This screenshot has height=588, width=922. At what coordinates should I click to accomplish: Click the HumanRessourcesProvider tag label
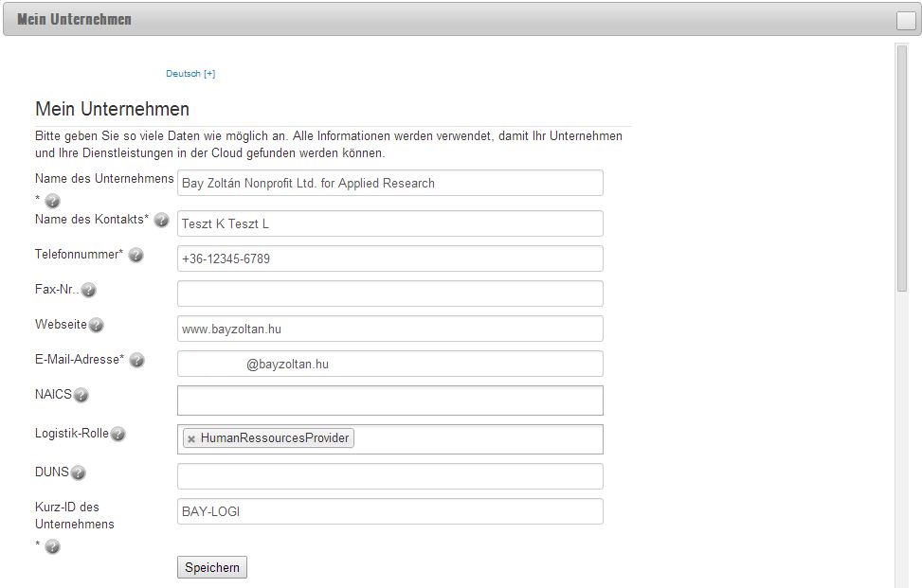click(275, 438)
